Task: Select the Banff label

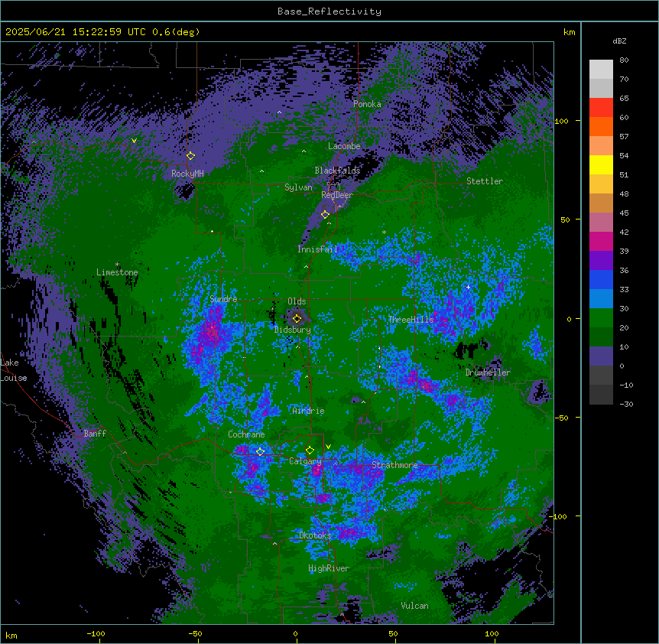Action: [95, 434]
